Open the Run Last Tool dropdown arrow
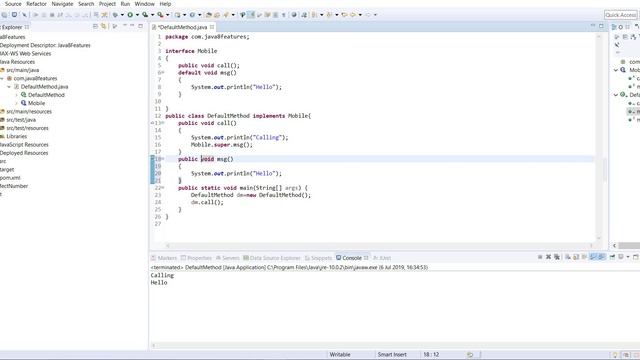 tap(168, 15)
